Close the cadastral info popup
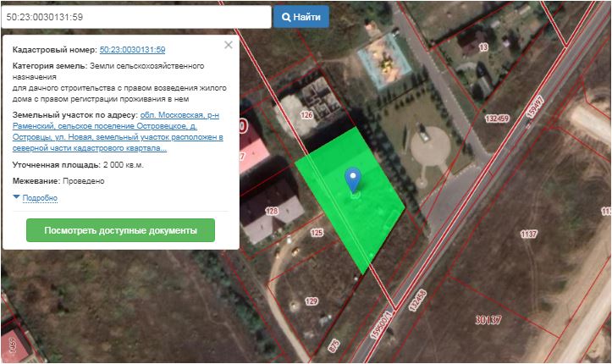 click(228, 45)
